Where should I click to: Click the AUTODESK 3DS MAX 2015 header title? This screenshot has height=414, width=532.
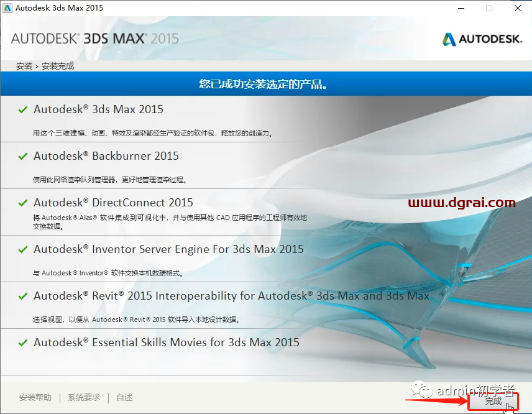point(95,39)
